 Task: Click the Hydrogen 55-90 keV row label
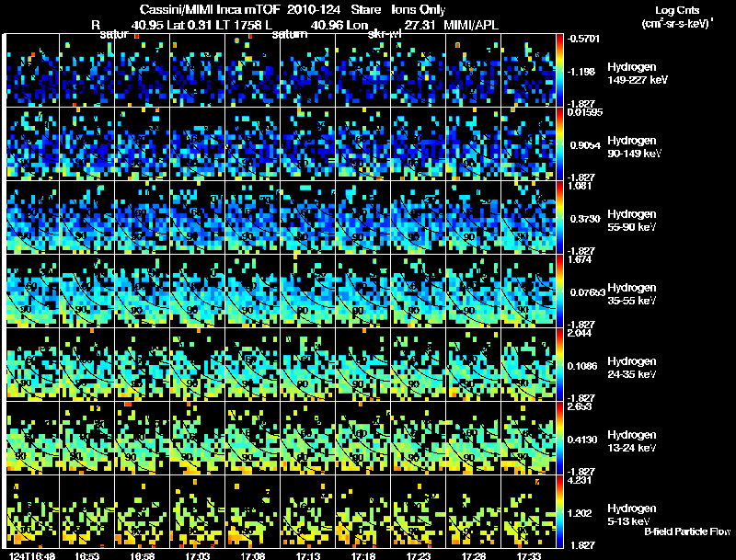coord(632,221)
